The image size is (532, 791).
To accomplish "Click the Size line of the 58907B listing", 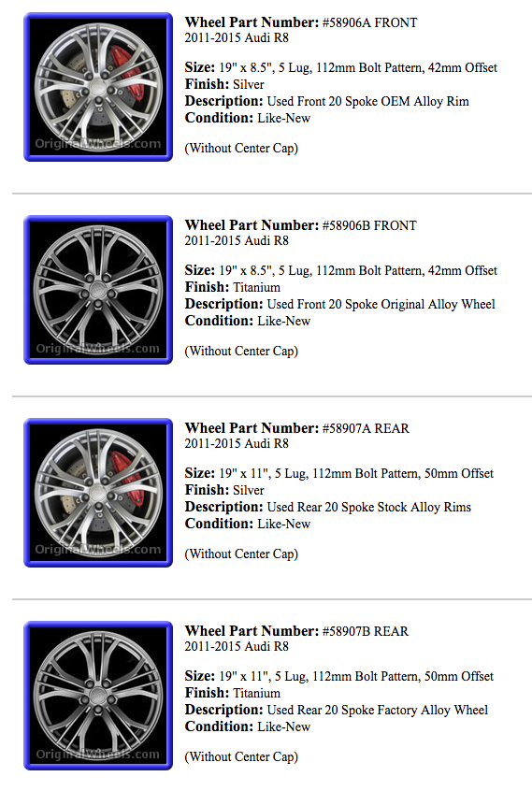I will pyautogui.click(x=338, y=677).
